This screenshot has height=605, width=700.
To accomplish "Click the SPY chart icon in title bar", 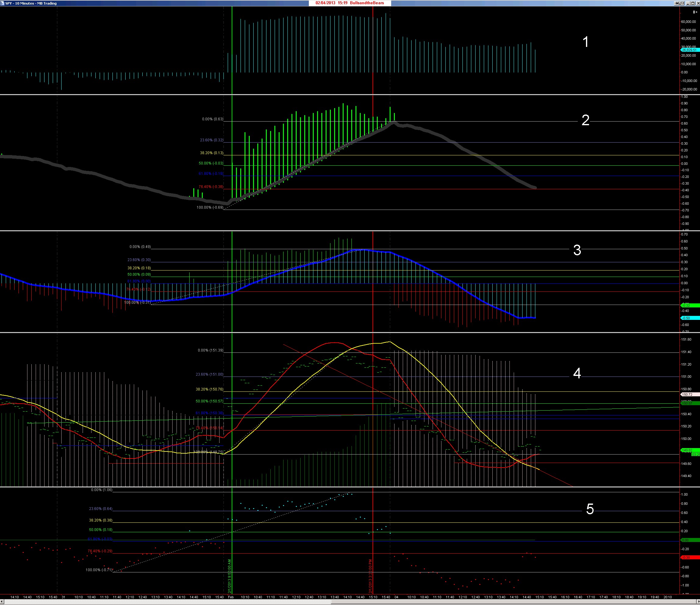I will coord(2,3).
